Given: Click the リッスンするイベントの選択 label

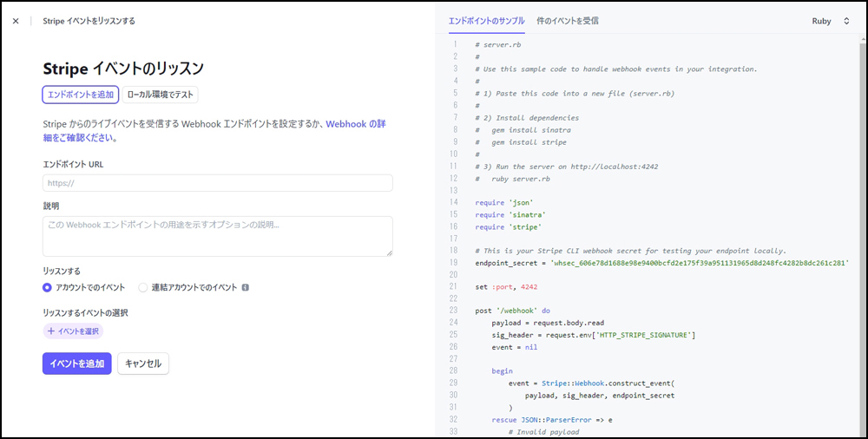Looking at the screenshot, I should click(85, 313).
